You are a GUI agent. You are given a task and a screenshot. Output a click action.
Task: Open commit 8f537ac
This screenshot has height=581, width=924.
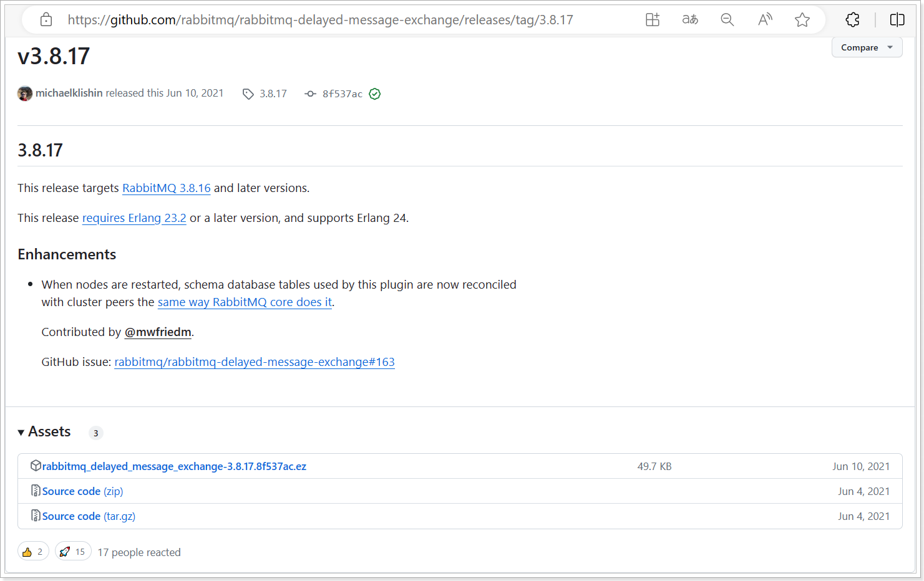point(343,94)
